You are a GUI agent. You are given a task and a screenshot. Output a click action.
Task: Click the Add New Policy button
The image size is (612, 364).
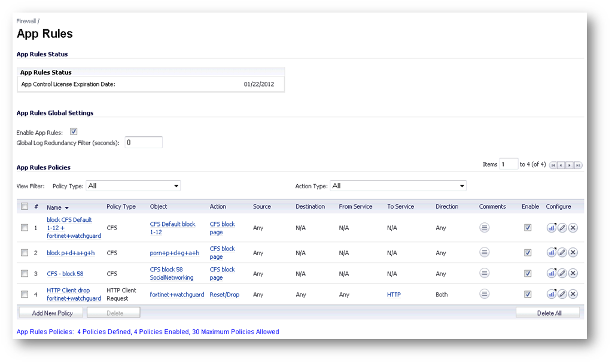[52, 313]
